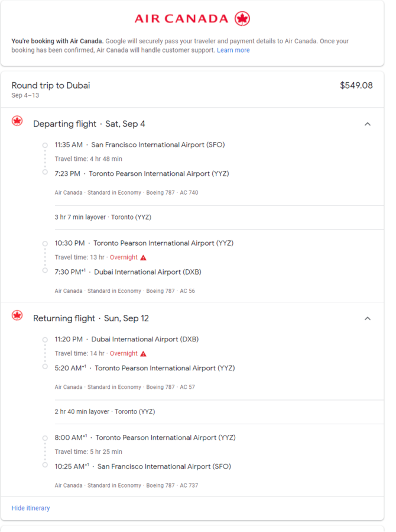Click the Air Canada icon beside Departing flight
Viewport: 396px width, 532px height.
(x=17, y=121)
